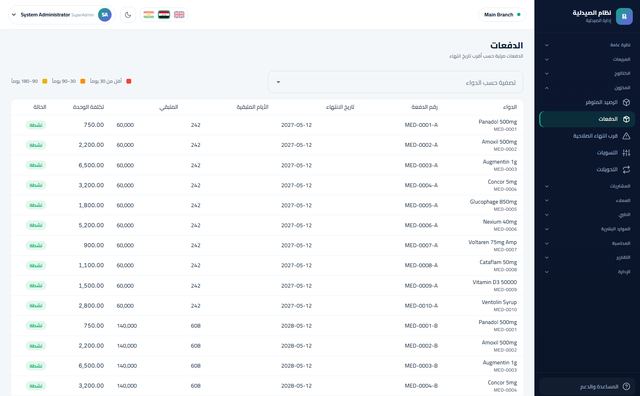Click batch number MED-0002-B
Viewport: 640px width, 396px height.
pos(421,346)
